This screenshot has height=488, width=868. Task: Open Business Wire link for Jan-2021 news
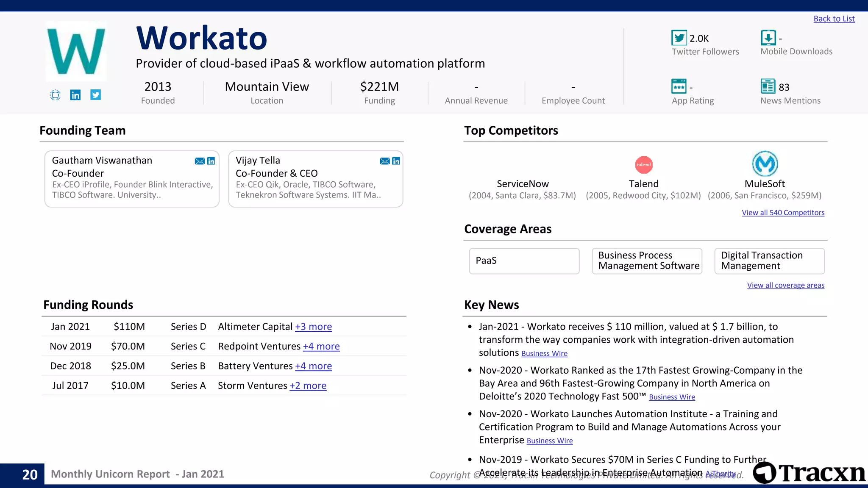point(545,353)
